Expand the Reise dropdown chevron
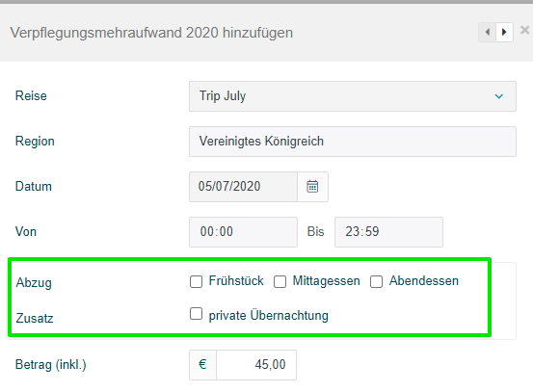Viewport: 533px width, 392px height. [498, 96]
